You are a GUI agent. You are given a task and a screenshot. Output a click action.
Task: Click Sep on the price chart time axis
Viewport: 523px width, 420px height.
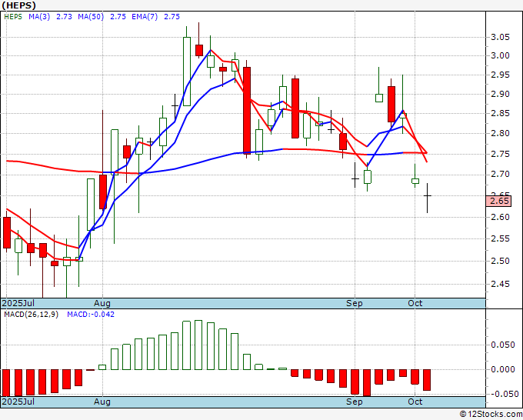[x=355, y=303]
